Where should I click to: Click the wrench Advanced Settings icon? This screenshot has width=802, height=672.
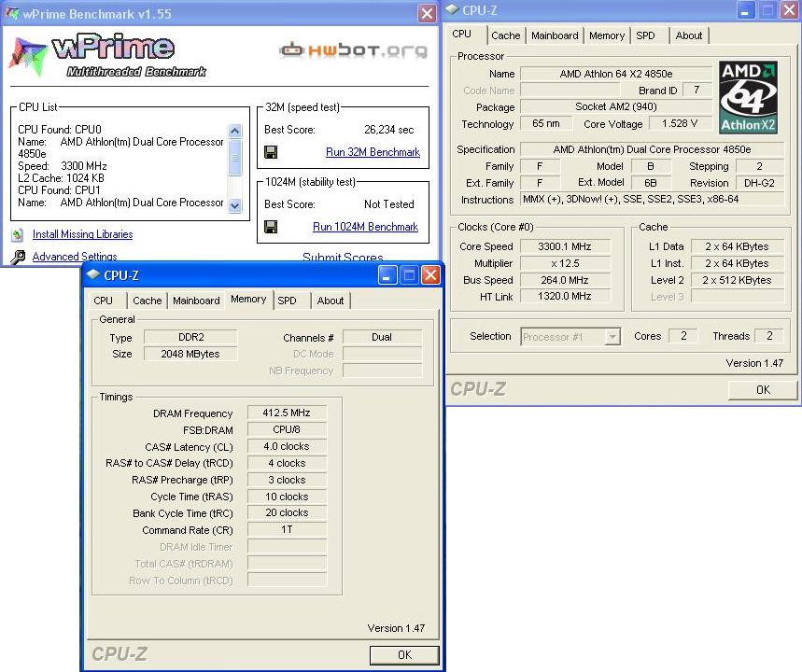click(18, 257)
